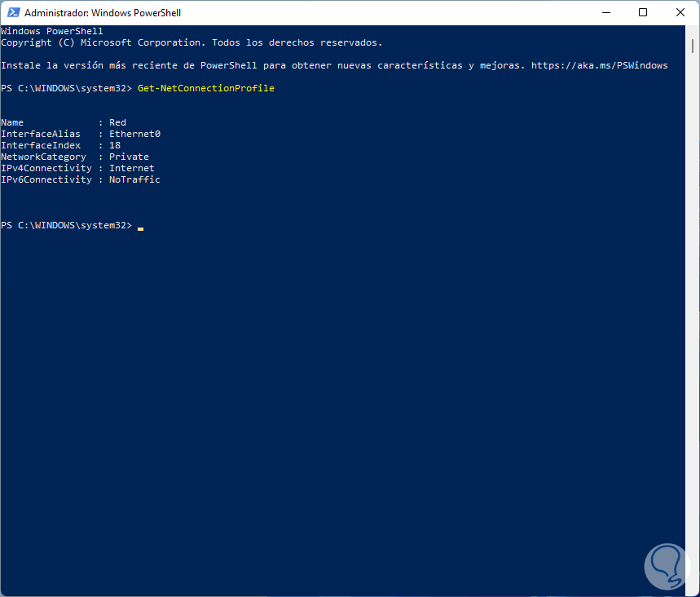Click the Copyright Microsoft Corporation line
This screenshot has width=700, height=597.
click(192, 43)
